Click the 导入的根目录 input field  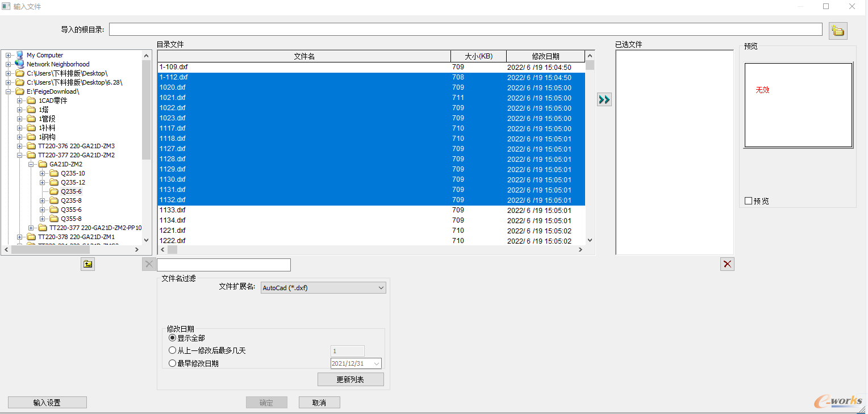(x=466, y=30)
